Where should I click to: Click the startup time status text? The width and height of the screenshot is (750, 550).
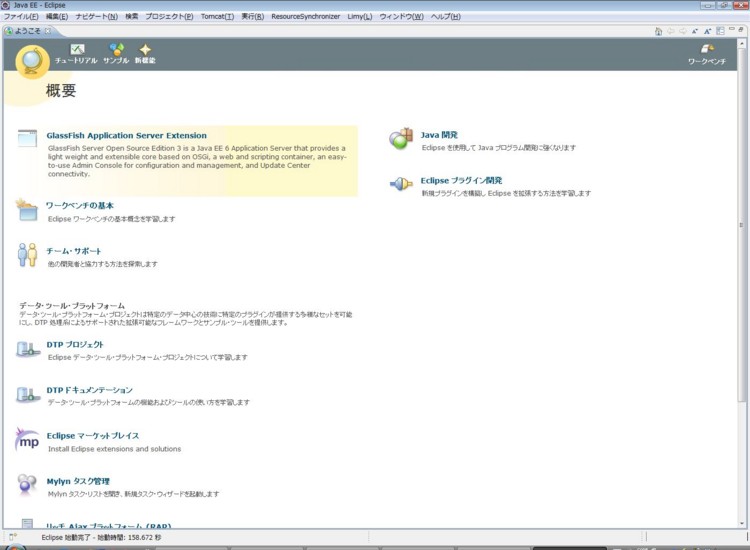click(x=101, y=538)
